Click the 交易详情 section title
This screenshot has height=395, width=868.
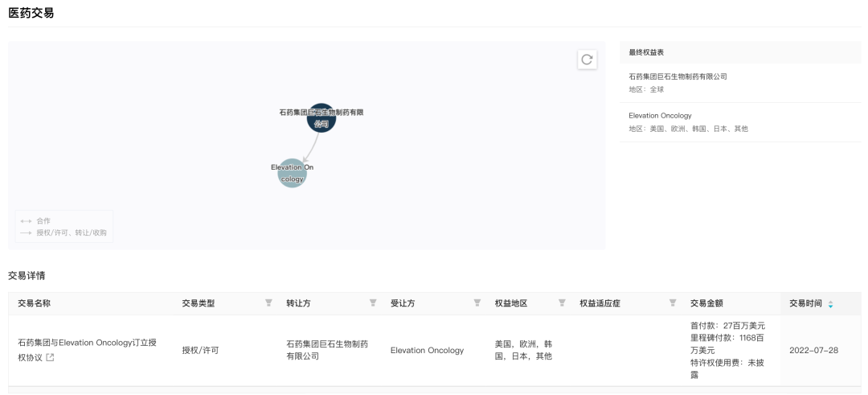point(26,275)
